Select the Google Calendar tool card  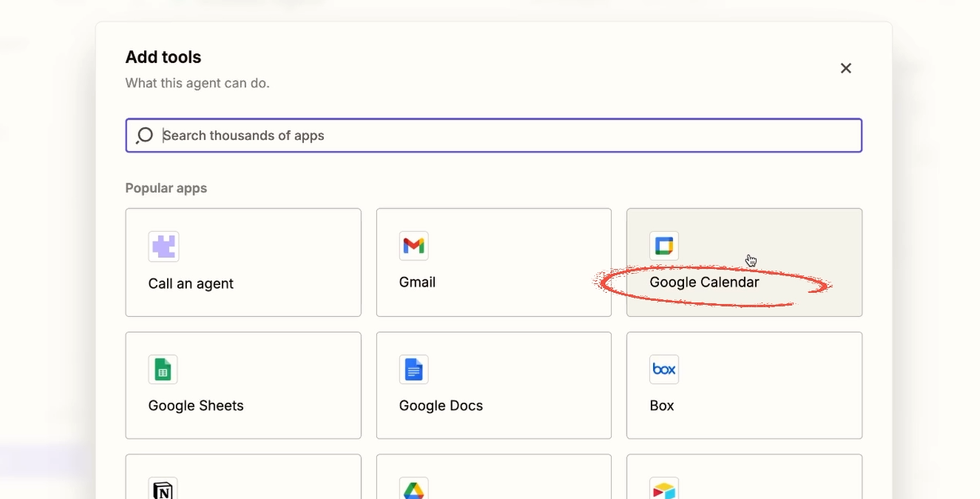click(x=744, y=263)
